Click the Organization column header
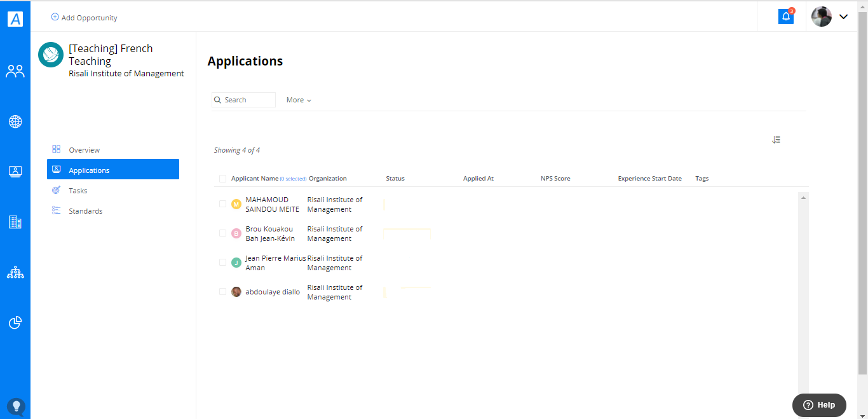Screen dimensions: 868x419 [328, 179]
